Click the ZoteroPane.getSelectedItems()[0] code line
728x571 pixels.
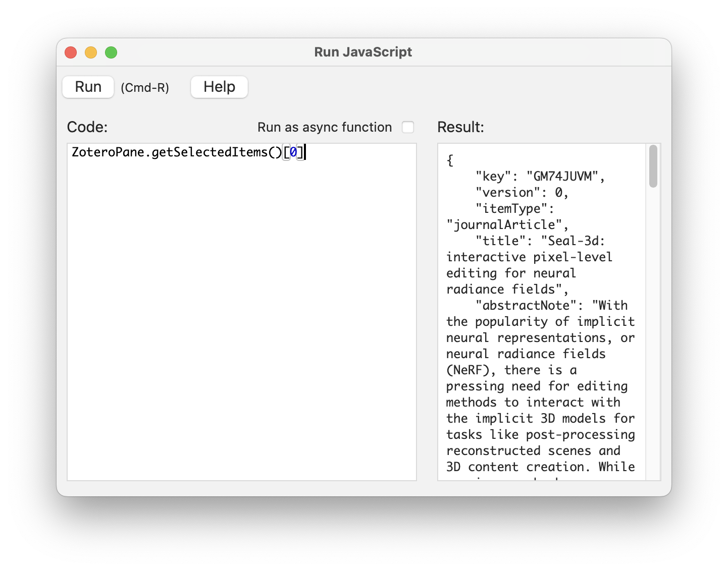[x=188, y=152]
